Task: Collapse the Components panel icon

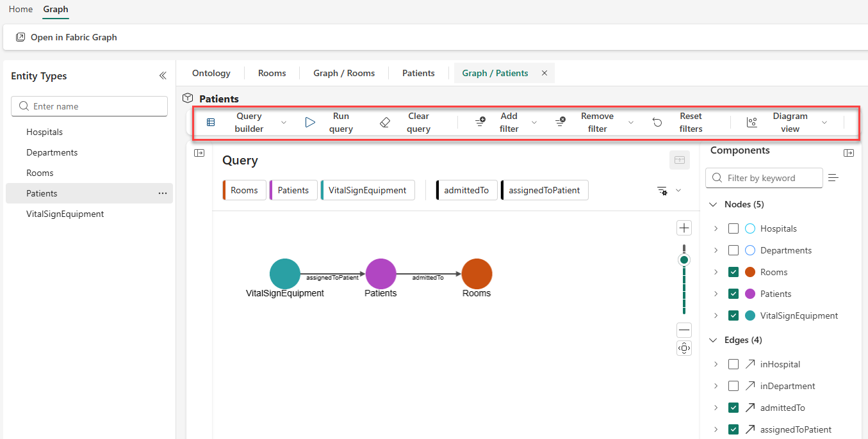Action: 849,153
